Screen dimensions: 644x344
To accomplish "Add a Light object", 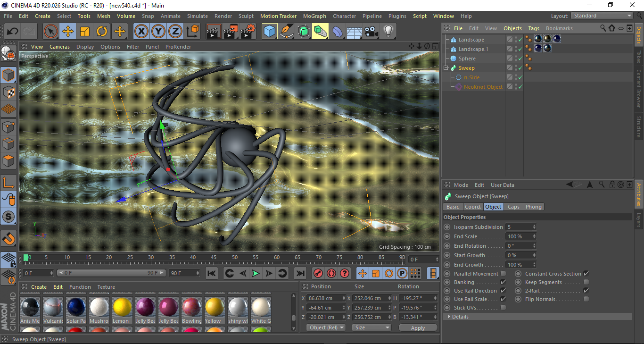I will point(388,32).
